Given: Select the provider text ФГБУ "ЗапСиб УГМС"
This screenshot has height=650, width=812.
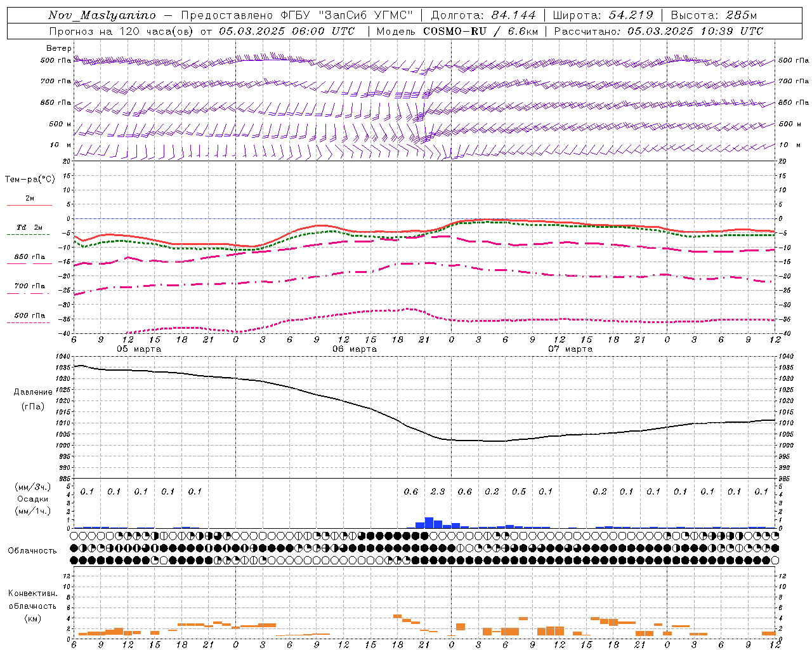Looking at the screenshot, I should coord(347,15).
